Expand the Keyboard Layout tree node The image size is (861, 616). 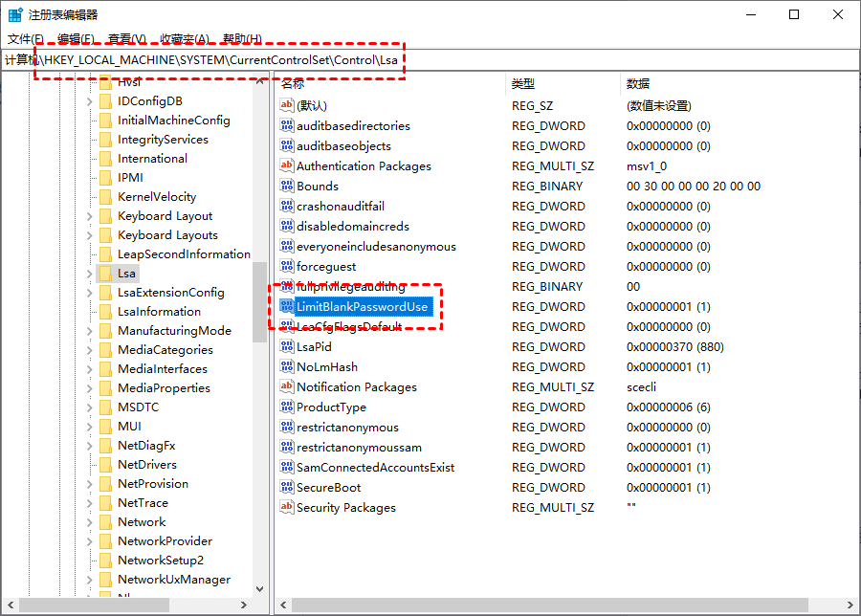(x=90, y=216)
